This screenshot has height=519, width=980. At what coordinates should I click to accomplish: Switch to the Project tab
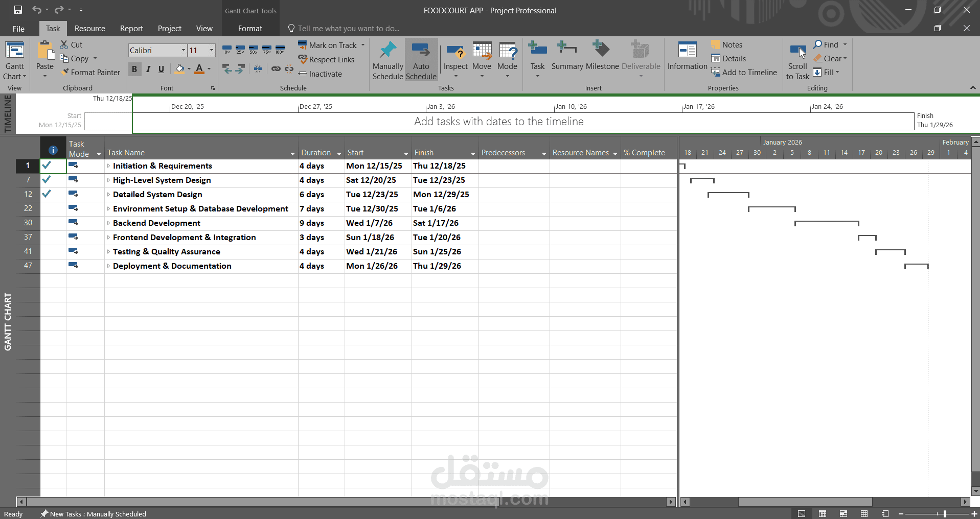coord(170,29)
